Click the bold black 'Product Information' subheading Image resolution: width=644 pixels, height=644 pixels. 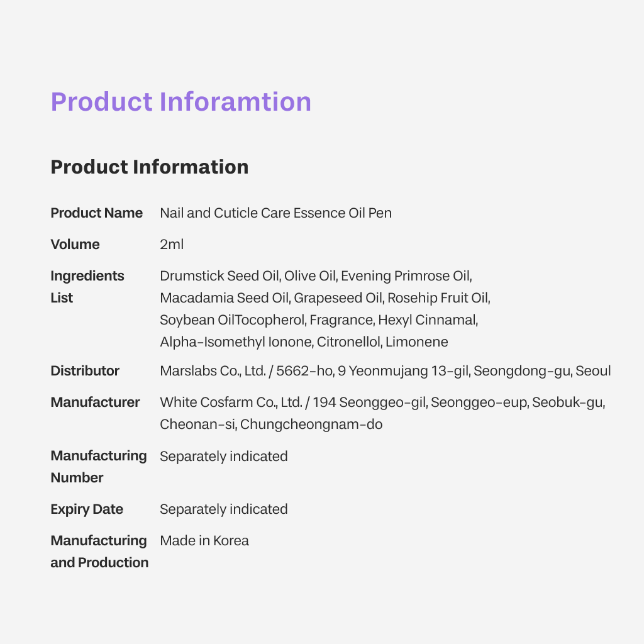point(150,167)
